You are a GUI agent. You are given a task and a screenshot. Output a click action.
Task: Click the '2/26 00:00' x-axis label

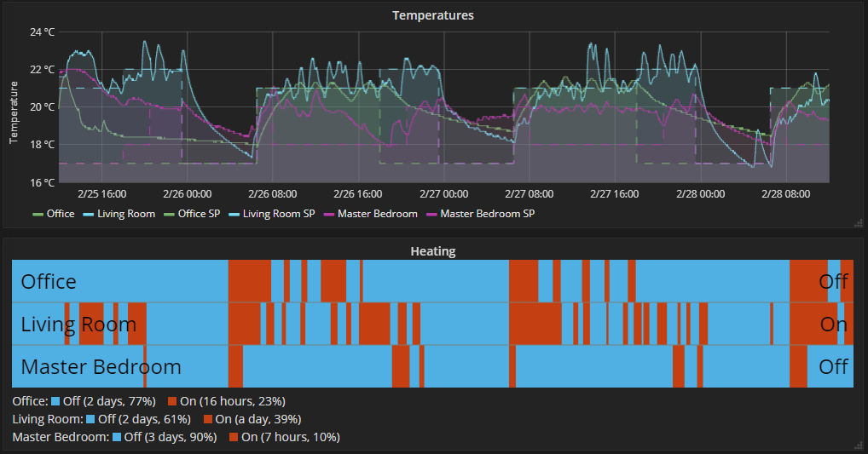pyautogui.click(x=187, y=194)
